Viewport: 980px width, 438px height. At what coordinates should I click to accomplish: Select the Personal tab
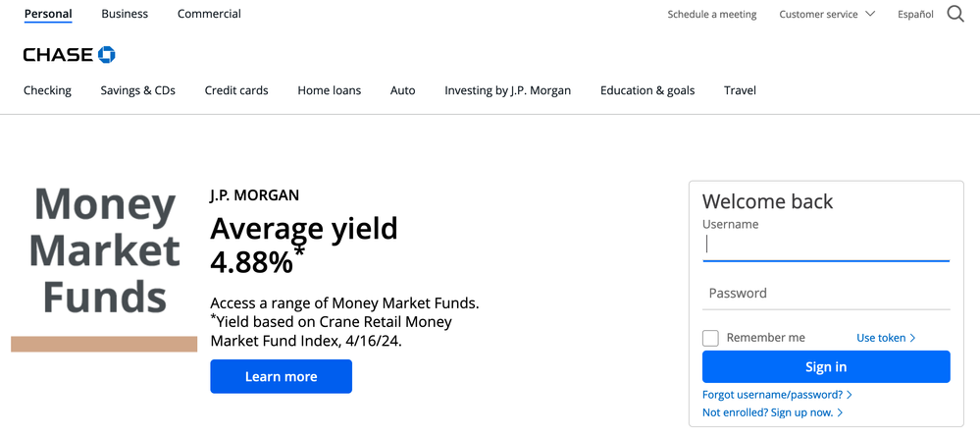[x=48, y=14]
